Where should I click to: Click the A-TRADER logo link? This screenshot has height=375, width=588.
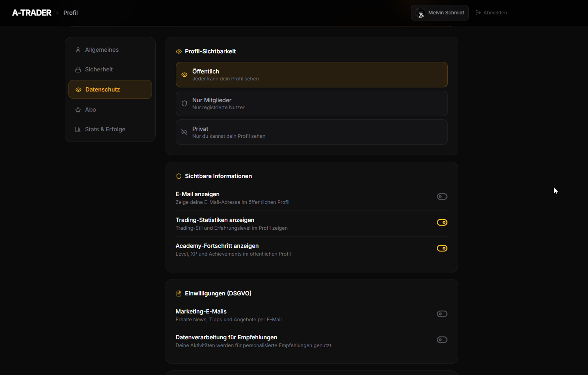tap(32, 13)
